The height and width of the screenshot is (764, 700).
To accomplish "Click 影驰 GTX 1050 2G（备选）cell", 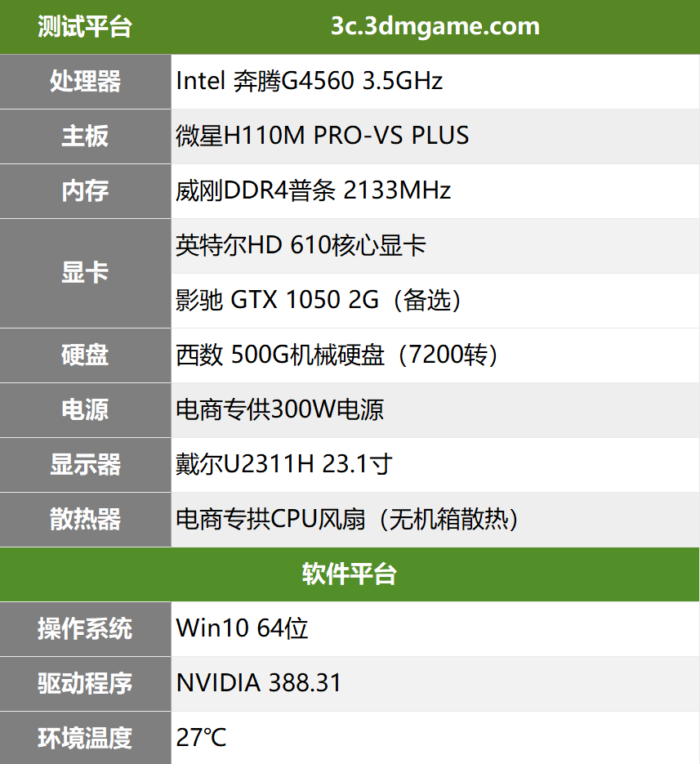I will click(435, 301).
